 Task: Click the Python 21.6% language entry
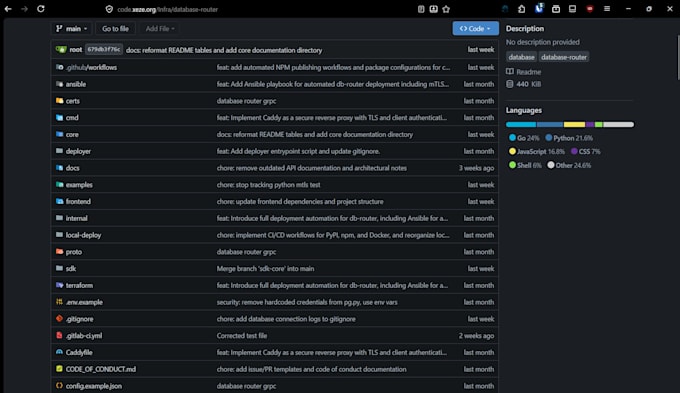[569, 138]
